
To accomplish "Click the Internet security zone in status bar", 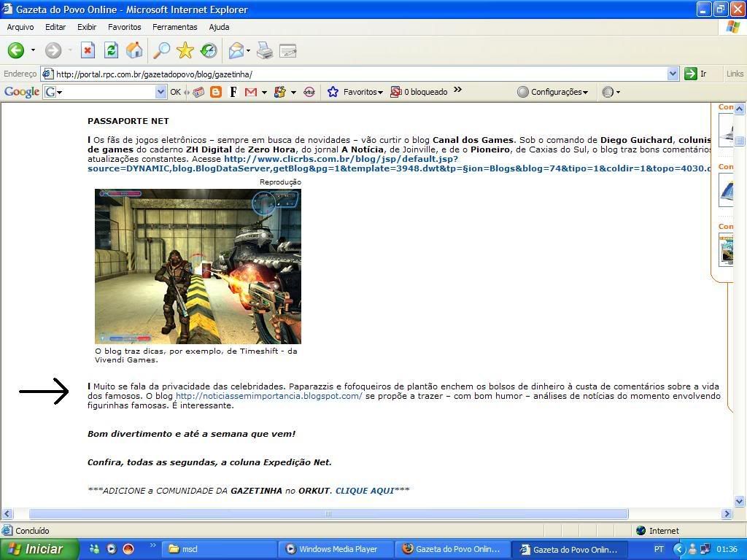I will pyautogui.click(x=657, y=531).
